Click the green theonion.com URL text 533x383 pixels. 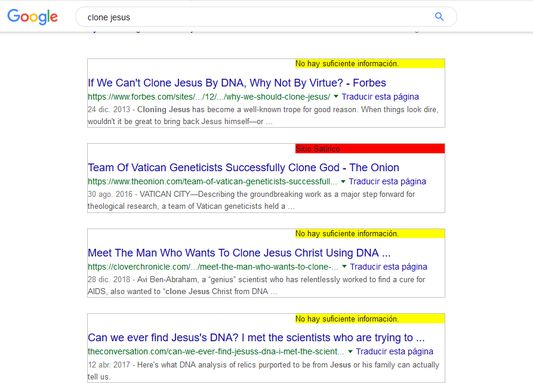212,181
